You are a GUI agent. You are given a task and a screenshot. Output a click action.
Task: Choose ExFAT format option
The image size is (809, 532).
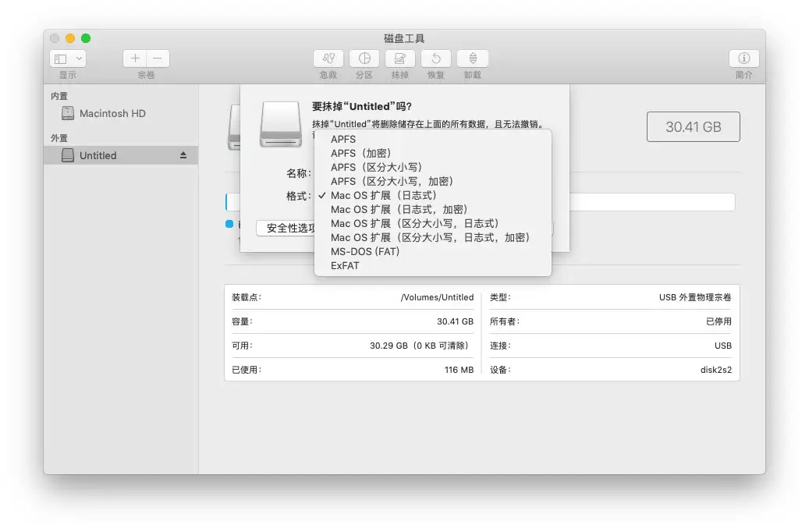(432, 266)
